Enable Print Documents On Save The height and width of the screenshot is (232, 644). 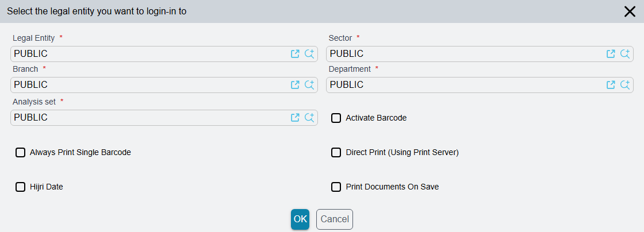336,187
